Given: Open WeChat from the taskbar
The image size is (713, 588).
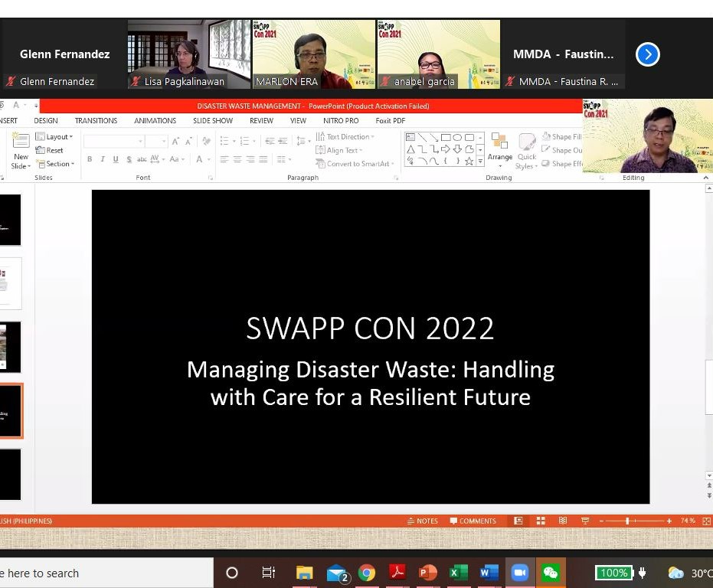Looking at the screenshot, I should coord(550,573).
